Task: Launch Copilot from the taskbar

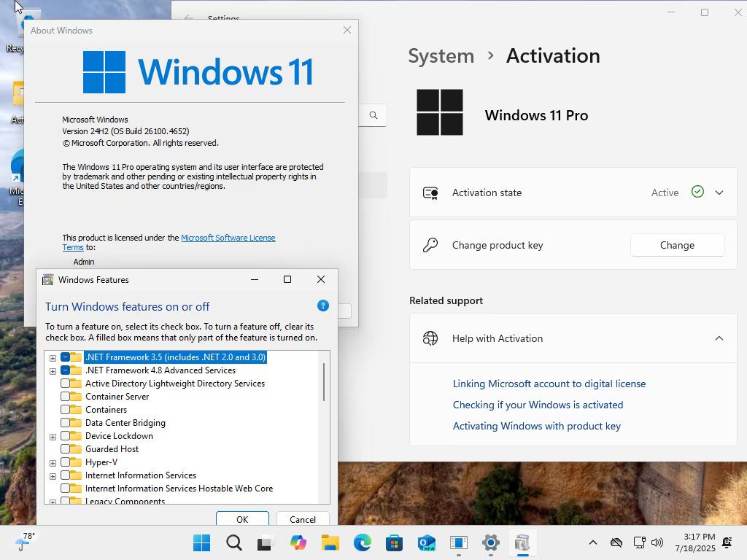Action: coord(298,542)
